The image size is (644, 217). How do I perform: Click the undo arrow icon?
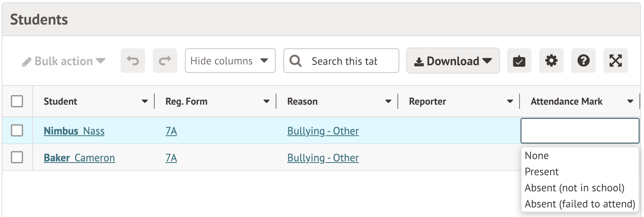tap(132, 61)
